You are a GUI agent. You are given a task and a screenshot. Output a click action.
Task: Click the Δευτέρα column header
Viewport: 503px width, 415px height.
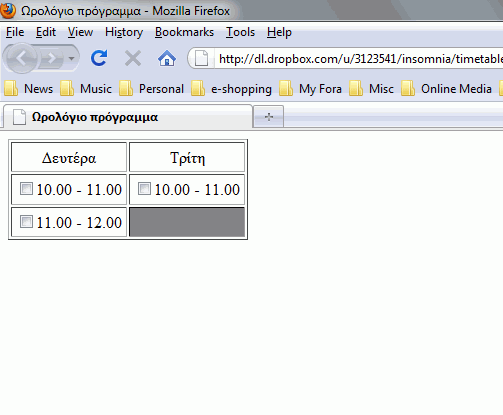click(69, 157)
